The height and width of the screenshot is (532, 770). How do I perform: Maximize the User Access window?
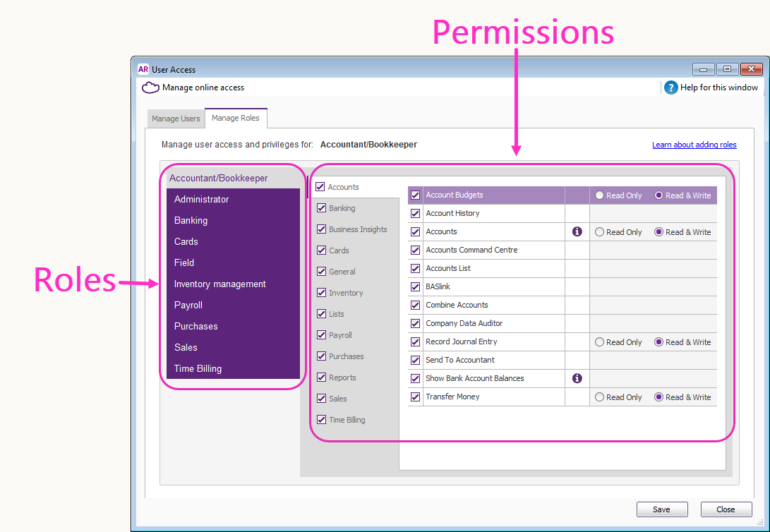point(727,69)
